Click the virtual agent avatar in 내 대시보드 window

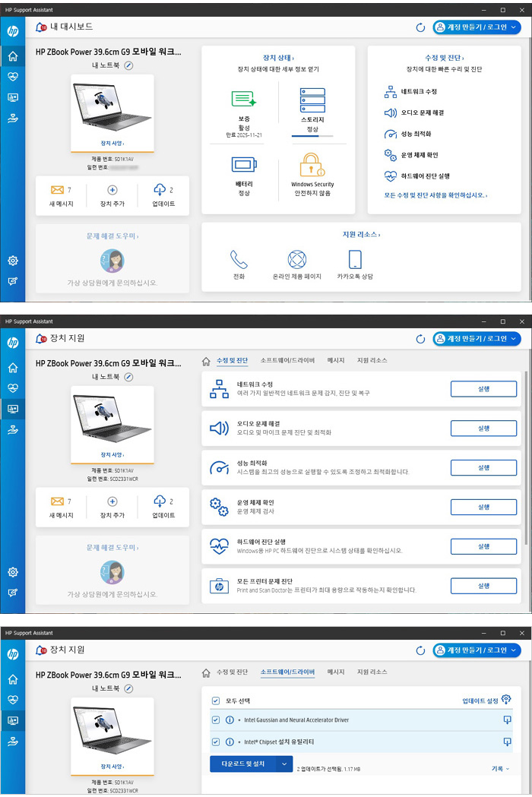[112, 261]
